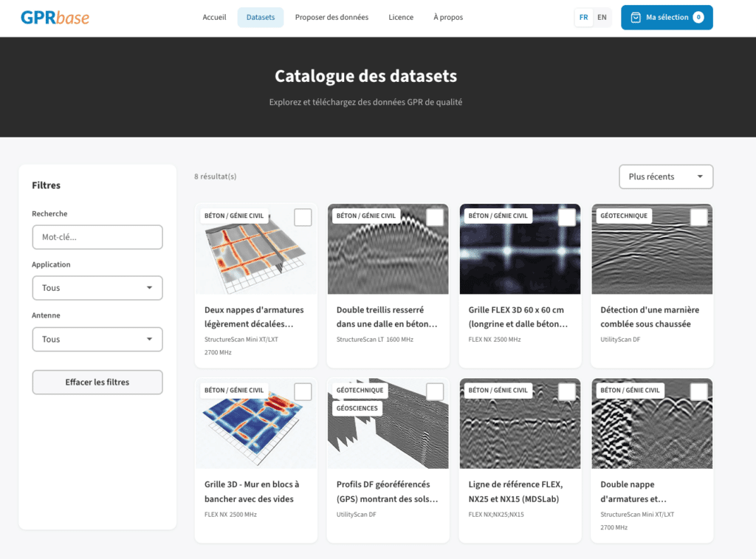Viewport: 756px width, 559px height.
Task: Click the Géotechnique tag on the marnière card
Action: (x=624, y=216)
